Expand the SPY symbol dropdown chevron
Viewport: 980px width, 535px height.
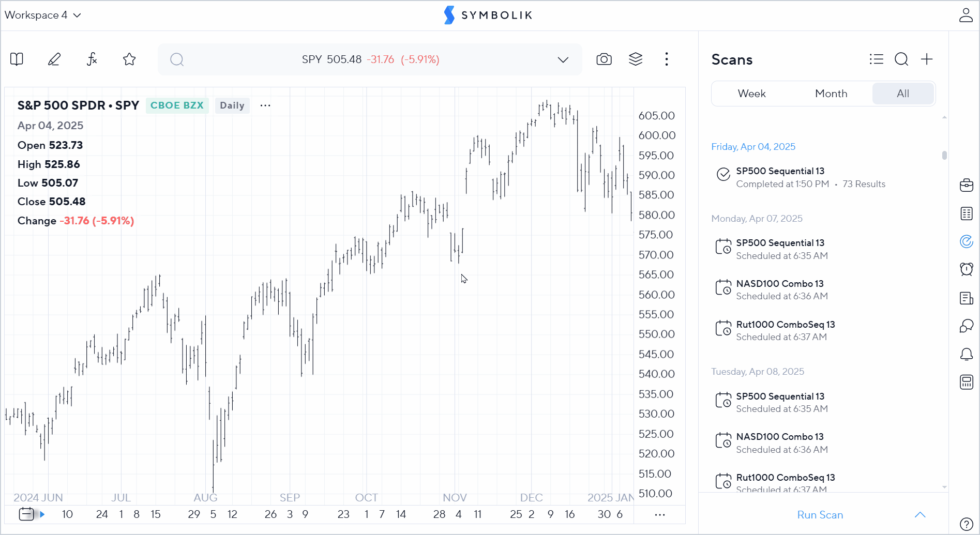(x=563, y=60)
